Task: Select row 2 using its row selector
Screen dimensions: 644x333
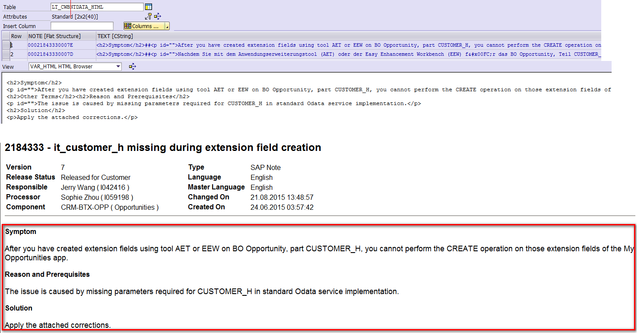Action: [x=6, y=54]
